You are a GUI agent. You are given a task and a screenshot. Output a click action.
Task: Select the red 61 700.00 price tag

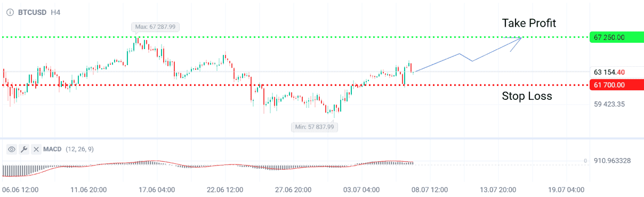616,85
